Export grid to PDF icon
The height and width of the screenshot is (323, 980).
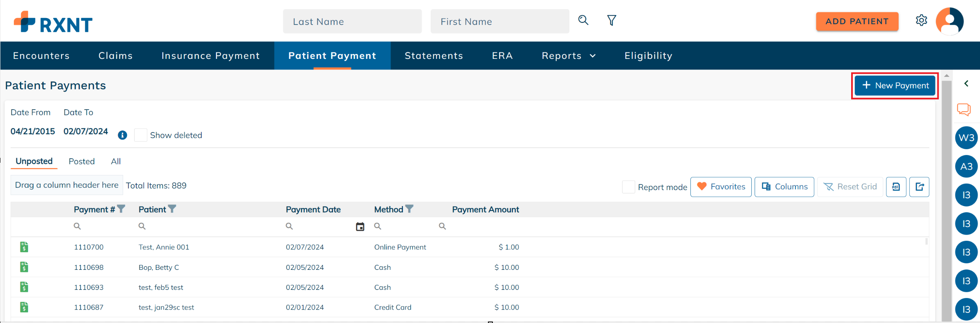pyautogui.click(x=896, y=187)
